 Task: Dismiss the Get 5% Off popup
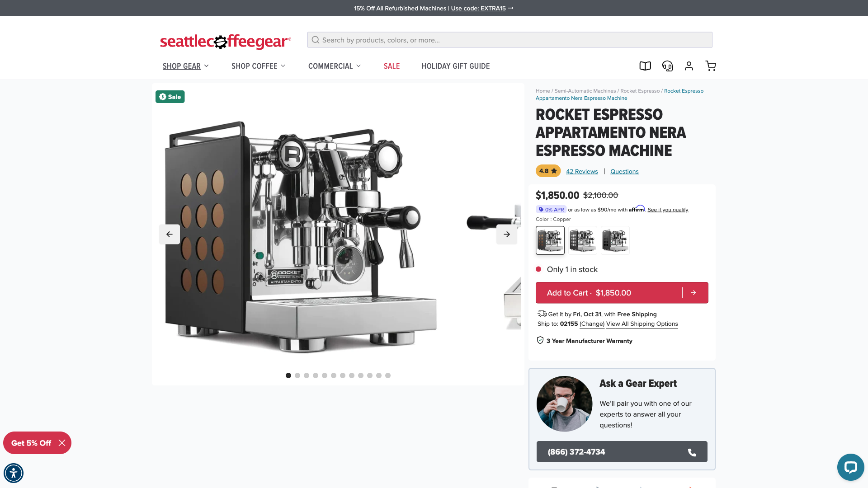pos(62,443)
